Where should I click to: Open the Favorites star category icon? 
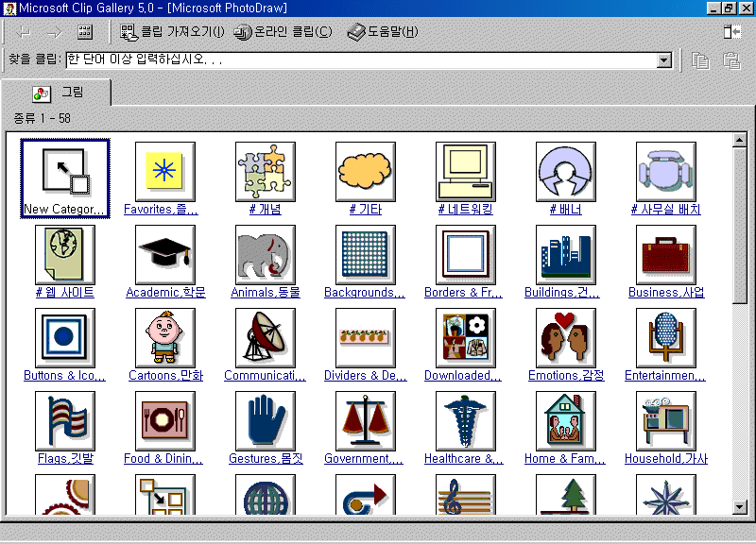165,172
